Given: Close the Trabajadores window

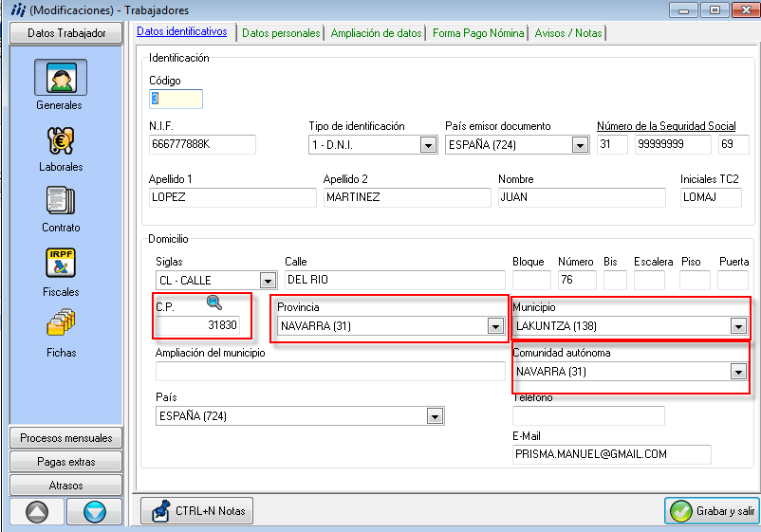Looking at the screenshot, I should click(x=746, y=9).
